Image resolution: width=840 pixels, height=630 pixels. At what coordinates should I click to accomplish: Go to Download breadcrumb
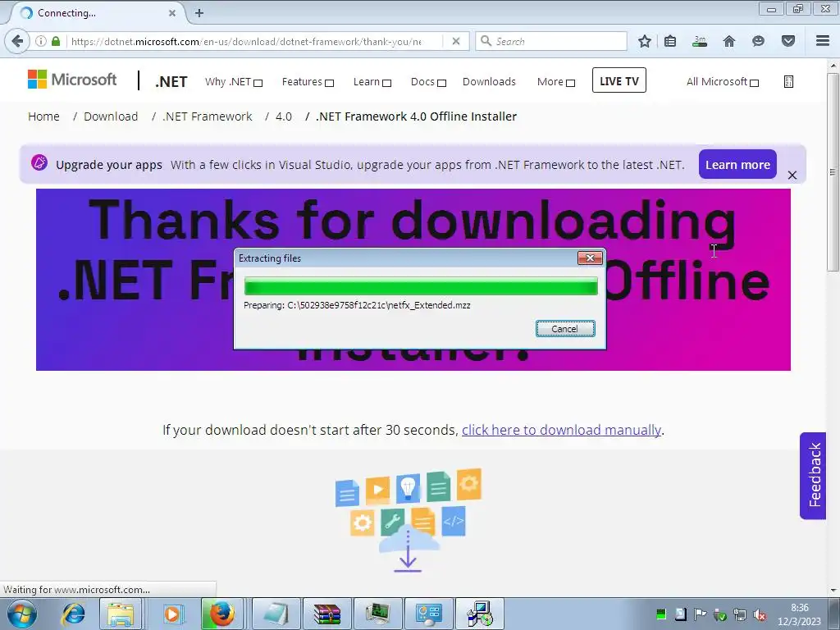point(111,116)
